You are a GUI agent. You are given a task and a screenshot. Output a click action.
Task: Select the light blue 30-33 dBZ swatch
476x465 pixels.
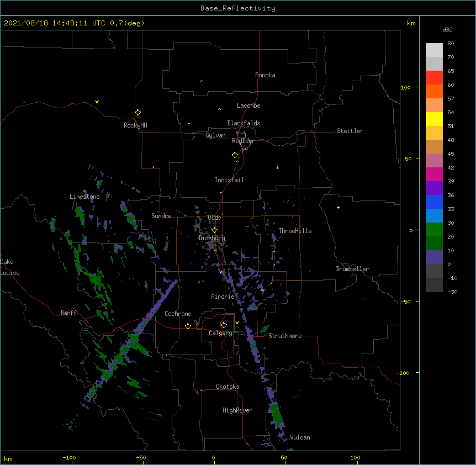point(434,216)
